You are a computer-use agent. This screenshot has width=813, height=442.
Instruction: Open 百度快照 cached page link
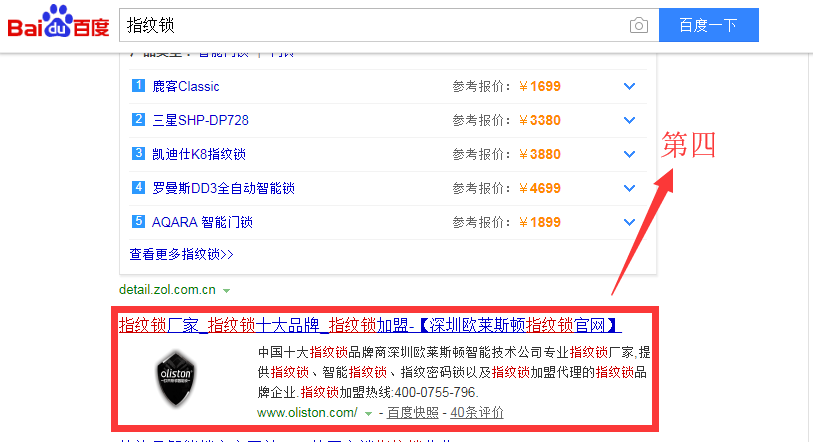[413, 412]
